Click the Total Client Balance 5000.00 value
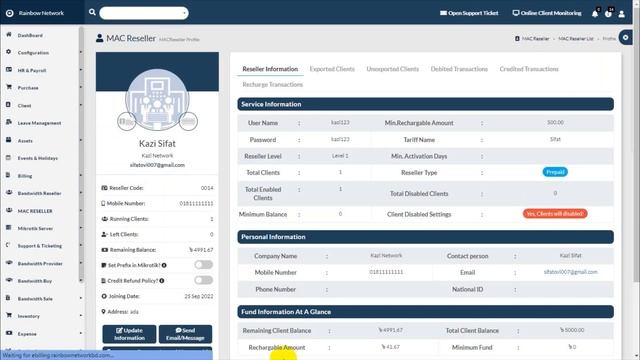The height and width of the screenshot is (360, 640). (572, 330)
